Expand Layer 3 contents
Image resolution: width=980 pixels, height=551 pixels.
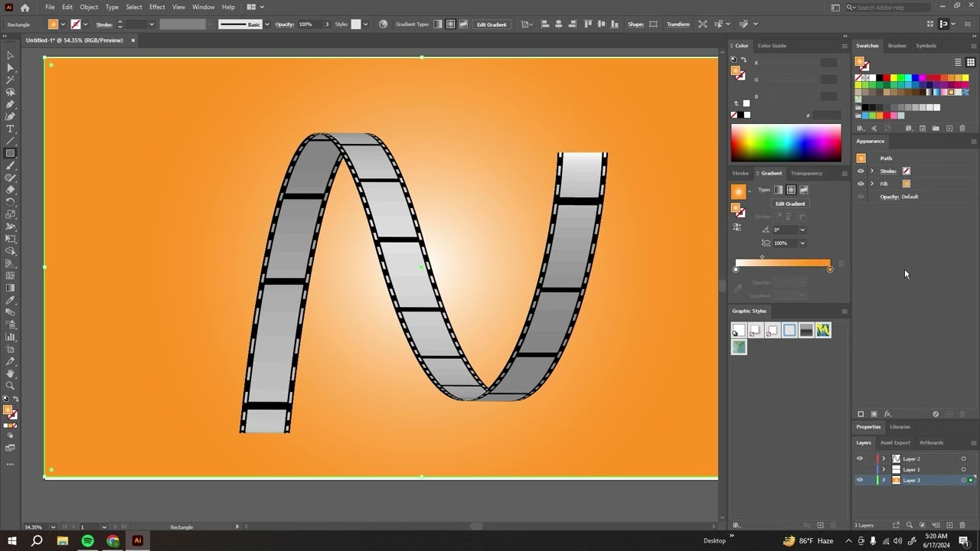[x=884, y=480]
